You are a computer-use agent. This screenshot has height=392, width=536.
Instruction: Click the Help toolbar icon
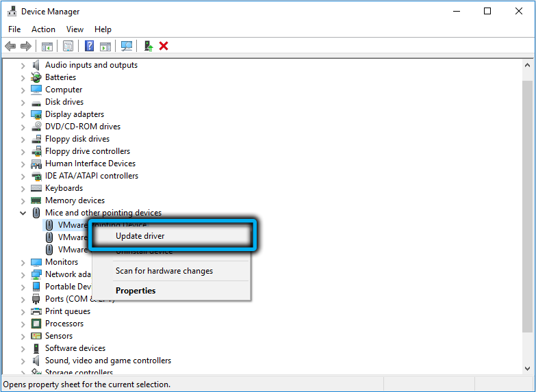pyautogui.click(x=89, y=46)
